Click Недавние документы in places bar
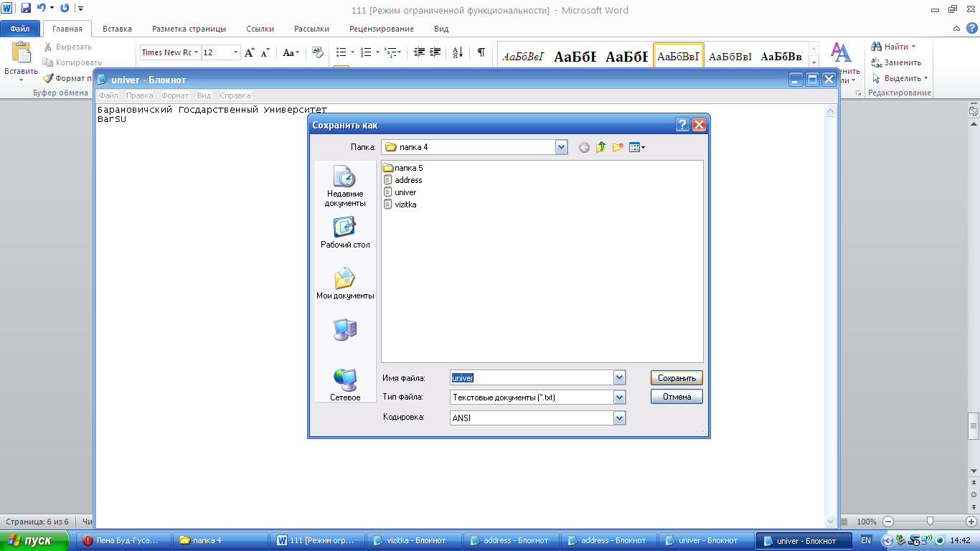The height and width of the screenshot is (551, 980). click(x=345, y=187)
